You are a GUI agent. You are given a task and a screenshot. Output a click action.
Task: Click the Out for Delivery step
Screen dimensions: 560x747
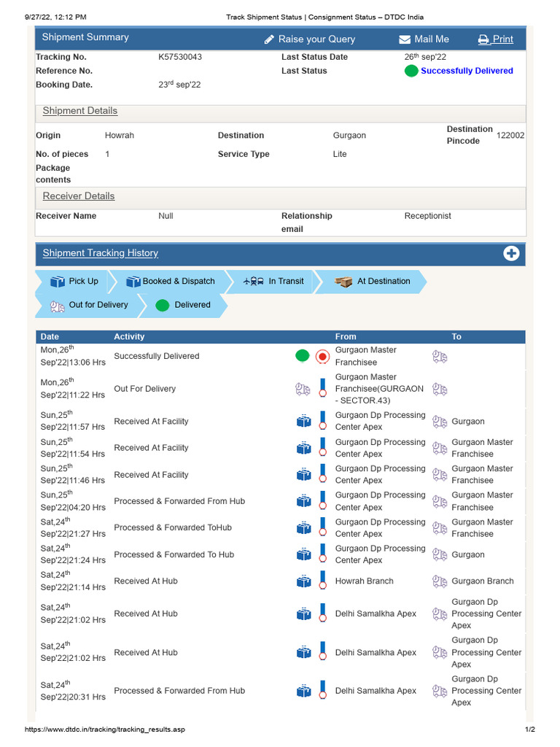click(88, 305)
